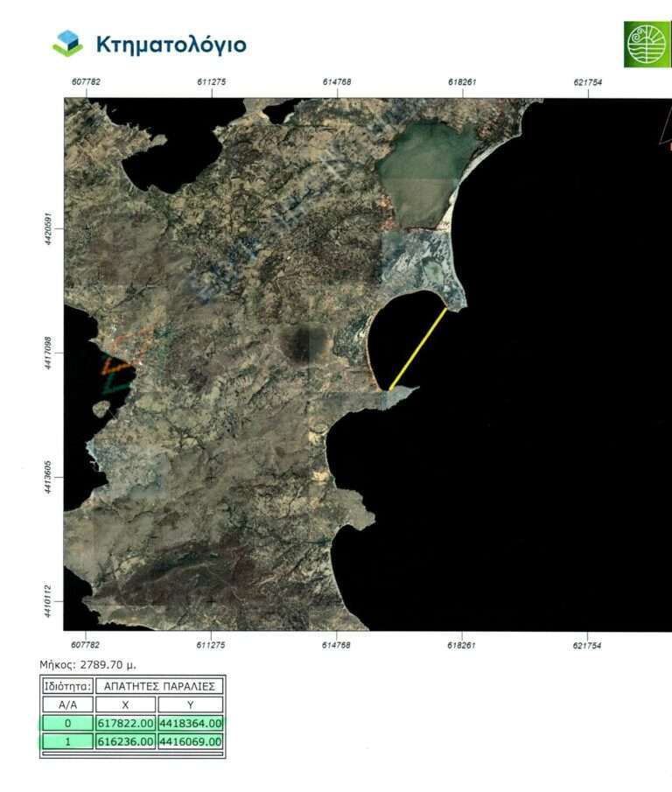The image size is (672, 792).
Task: Click the top axis label 614768
Action: click(x=337, y=81)
